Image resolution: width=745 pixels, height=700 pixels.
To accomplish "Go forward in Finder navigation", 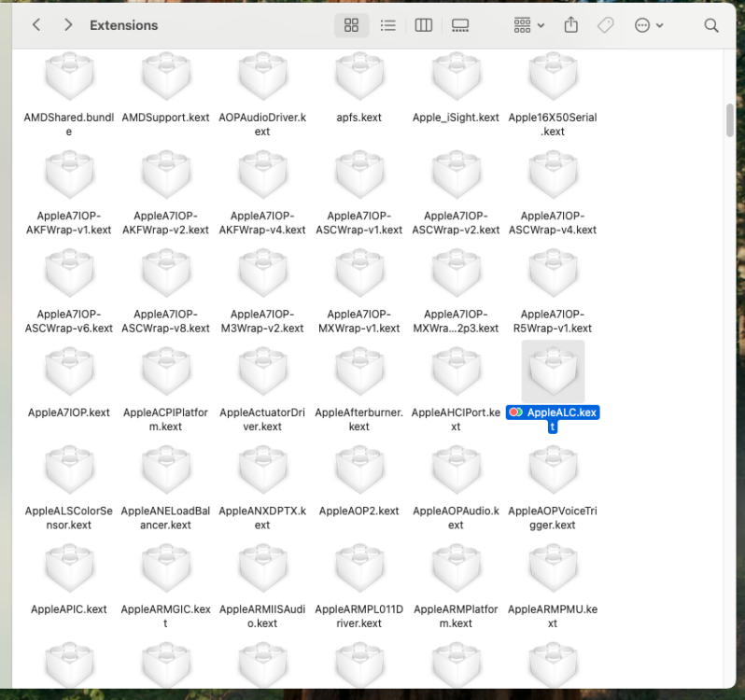I will pyautogui.click(x=68, y=24).
